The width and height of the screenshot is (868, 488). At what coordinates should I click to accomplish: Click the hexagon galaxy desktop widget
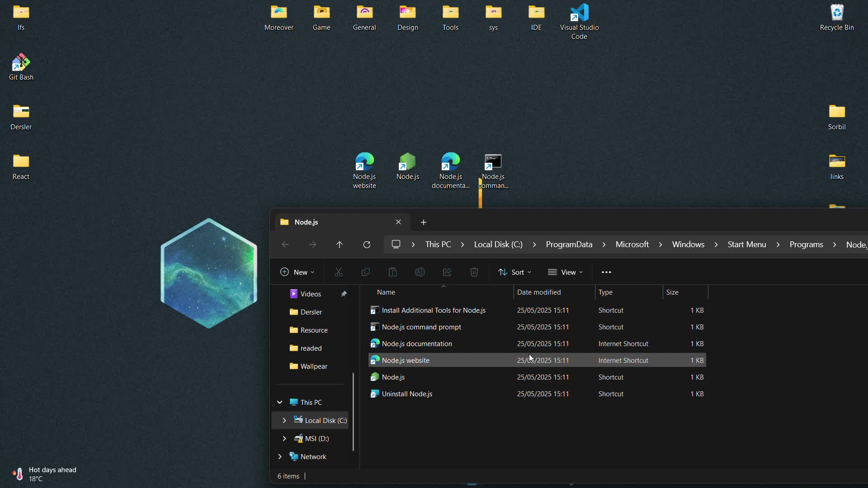pyautogui.click(x=209, y=273)
